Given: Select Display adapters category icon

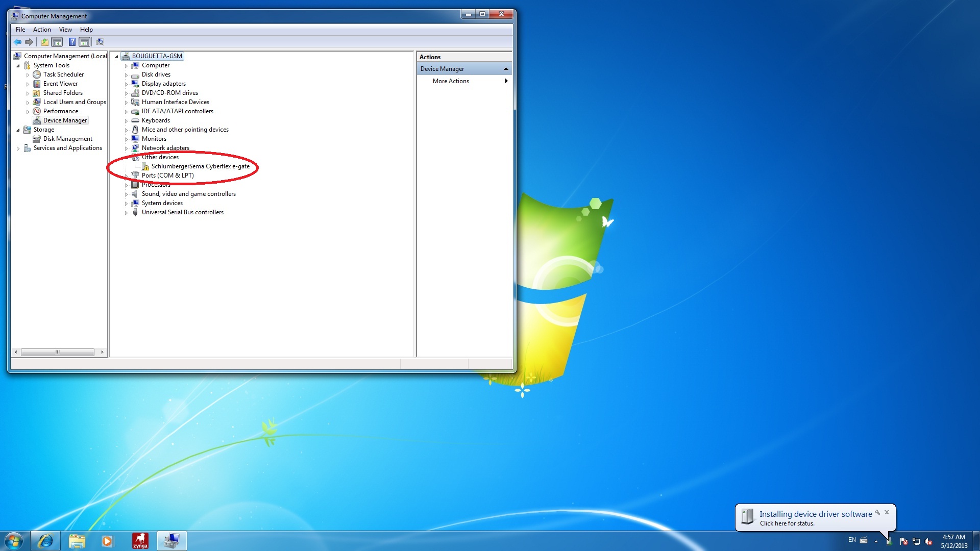Looking at the screenshot, I should point(135,84).
